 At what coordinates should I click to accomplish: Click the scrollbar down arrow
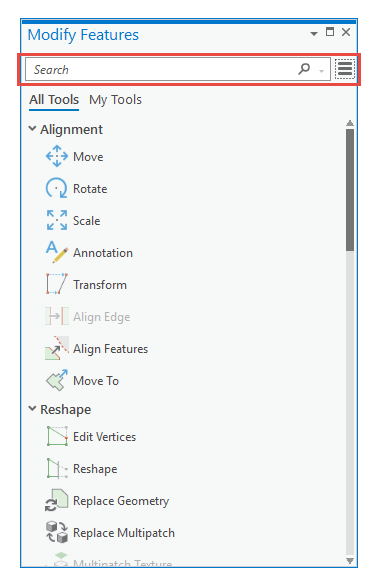(x=350, y=560)
